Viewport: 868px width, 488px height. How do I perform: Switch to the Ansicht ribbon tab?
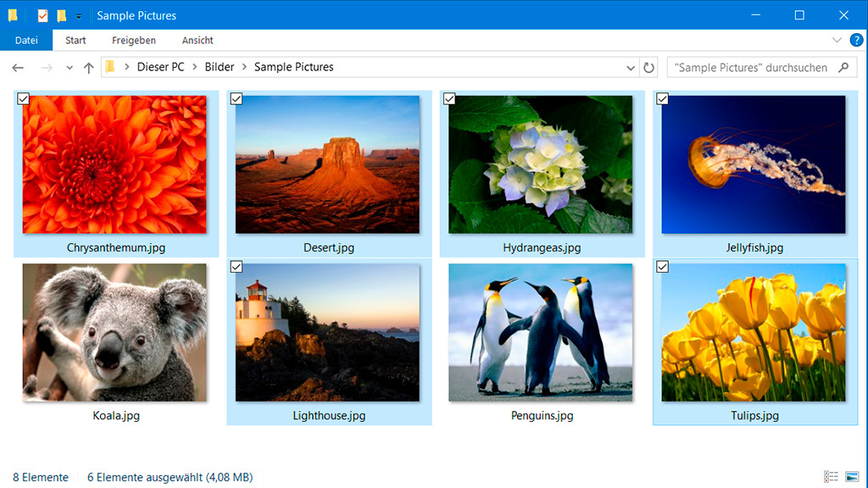pyautogui.click(x=198, y=41)
